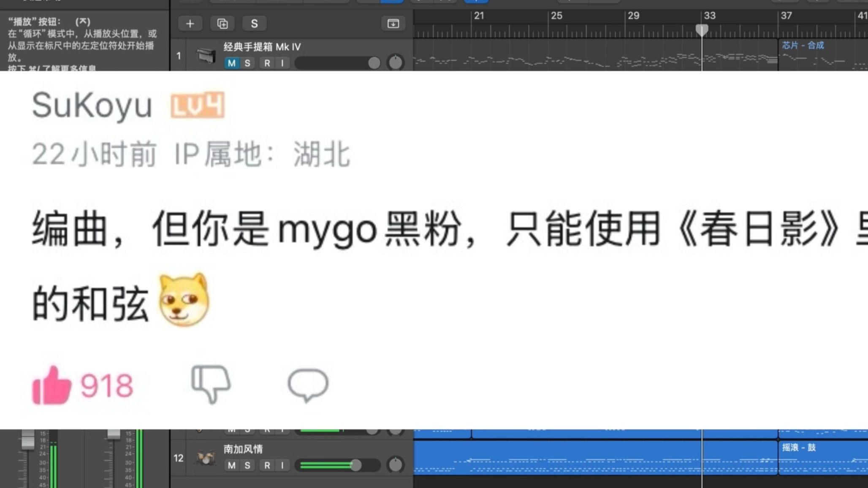Click the pan knob of 经典手提箱 Mk IV
The width and height of the screenshot is (868, 488).
tap(396, 62)
